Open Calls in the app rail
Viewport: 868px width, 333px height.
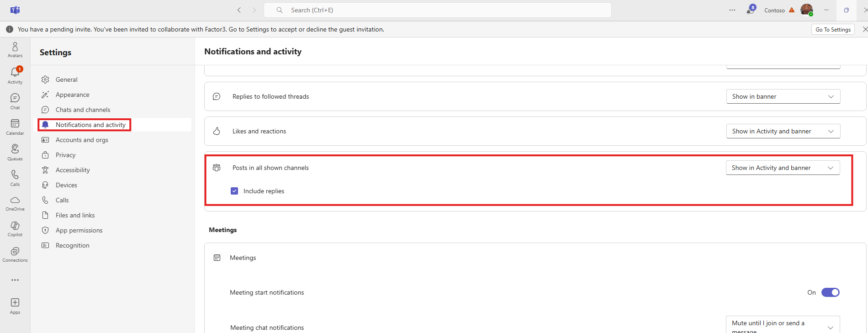15,178
